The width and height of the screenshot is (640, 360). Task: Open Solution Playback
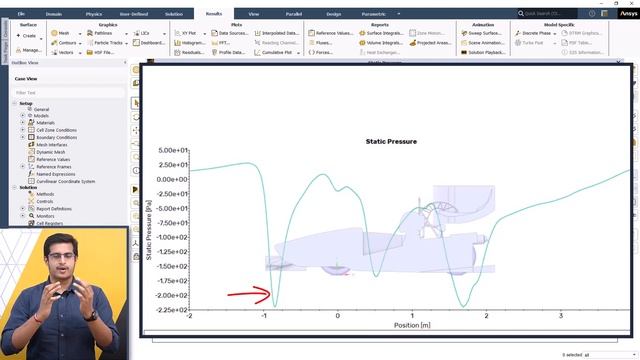(483, 53)
